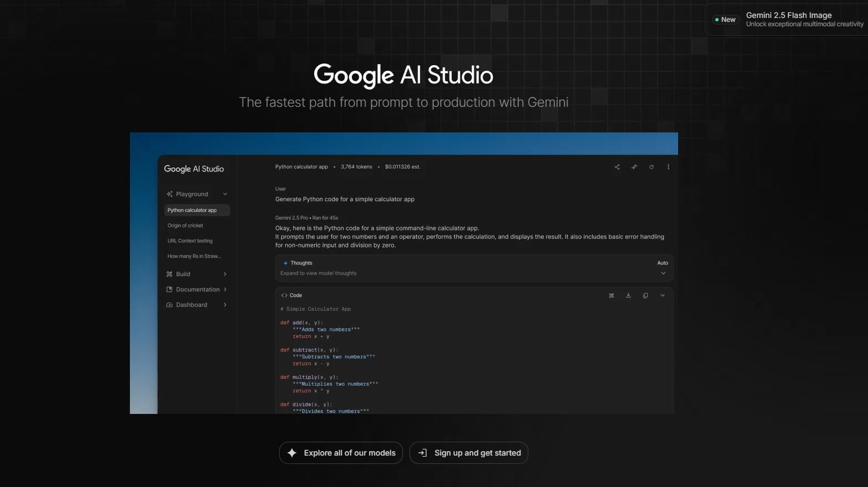Download the code with the download icon

click(x=628, y=295)
